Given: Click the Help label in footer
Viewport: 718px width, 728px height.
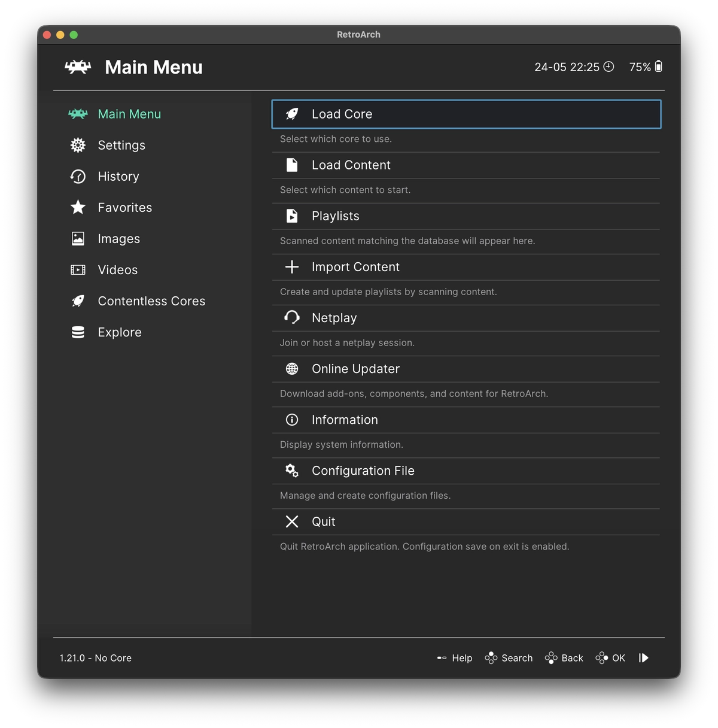Looking at the screenshot, I should 462,658.
